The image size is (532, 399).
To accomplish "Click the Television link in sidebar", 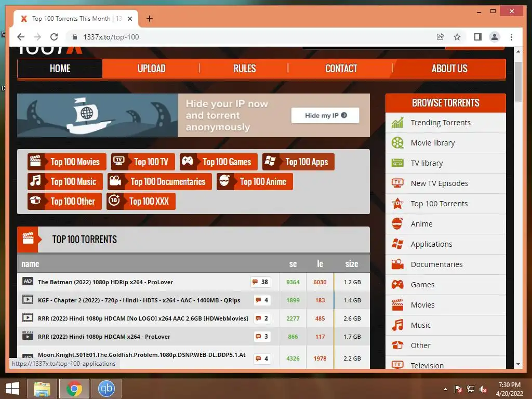I will [427, 365].
